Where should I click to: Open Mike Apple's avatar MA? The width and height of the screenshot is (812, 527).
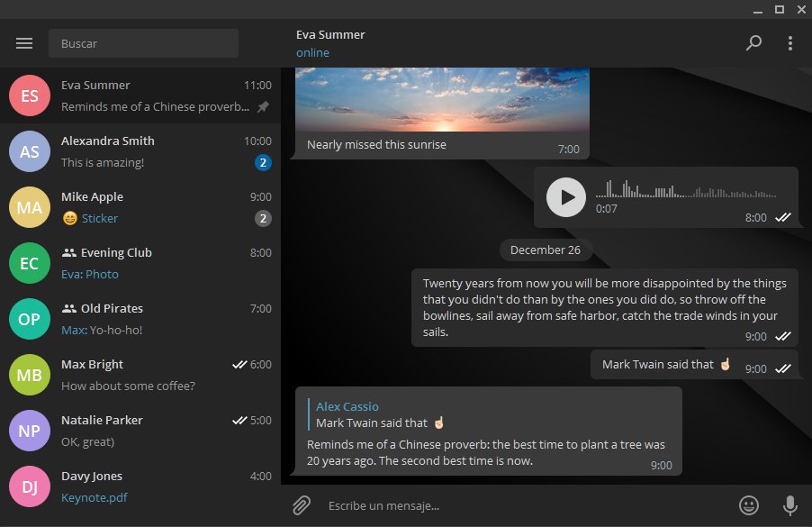30,207
